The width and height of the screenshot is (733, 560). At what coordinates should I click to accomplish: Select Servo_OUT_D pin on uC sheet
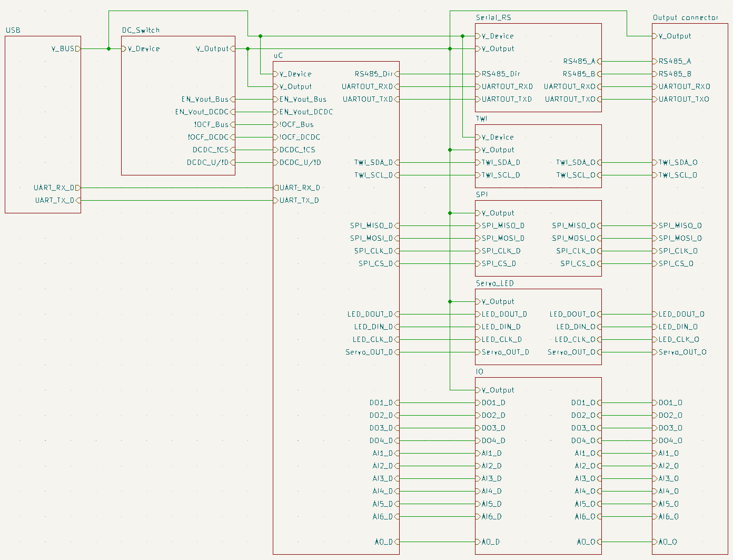[x=372, y=352]
